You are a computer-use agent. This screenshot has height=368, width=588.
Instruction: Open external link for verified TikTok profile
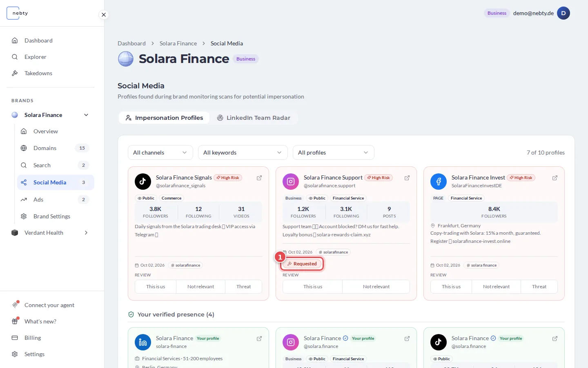pos(555,339)
